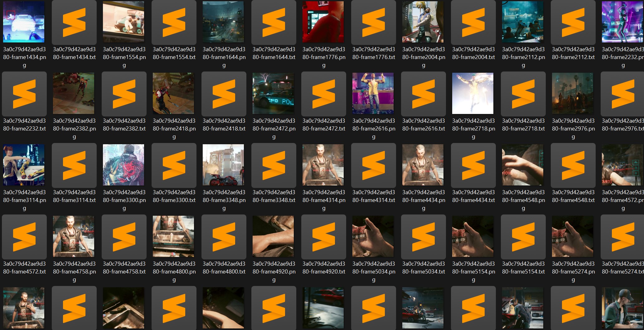The image size is (644, 330).
Task: Select the frame5034.txt Sublime Text file icon
Action: (x=424, y=237)
